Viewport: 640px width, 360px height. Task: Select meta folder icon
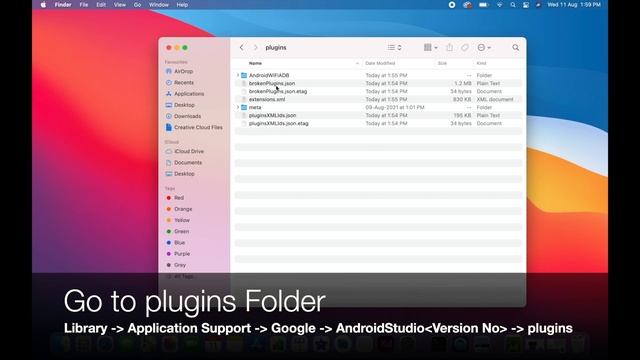(244, 107)
